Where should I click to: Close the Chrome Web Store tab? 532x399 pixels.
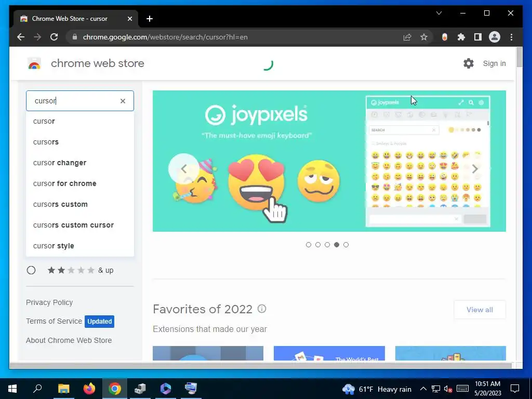click(129, 19)
